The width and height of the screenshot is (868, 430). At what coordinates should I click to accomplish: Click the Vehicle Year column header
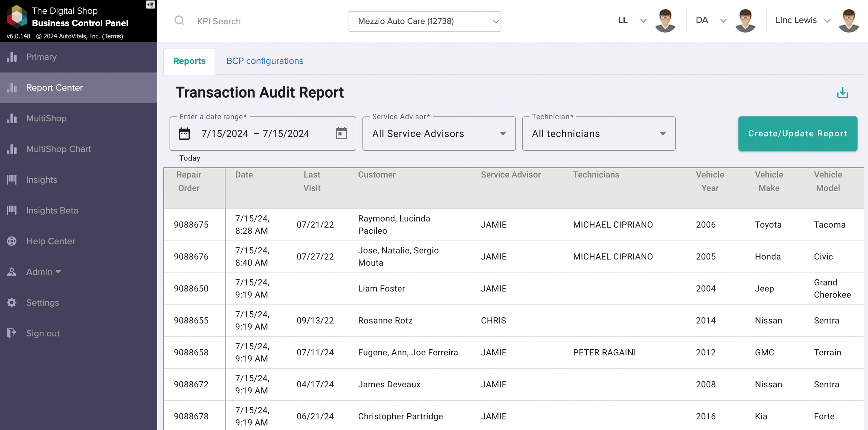point(710,181)
